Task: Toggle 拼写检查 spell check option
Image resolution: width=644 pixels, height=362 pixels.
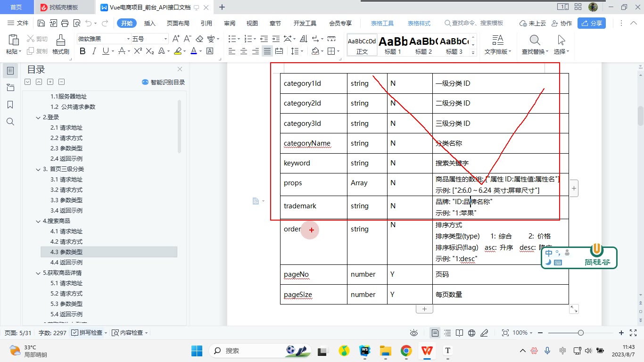Action: 89,333
